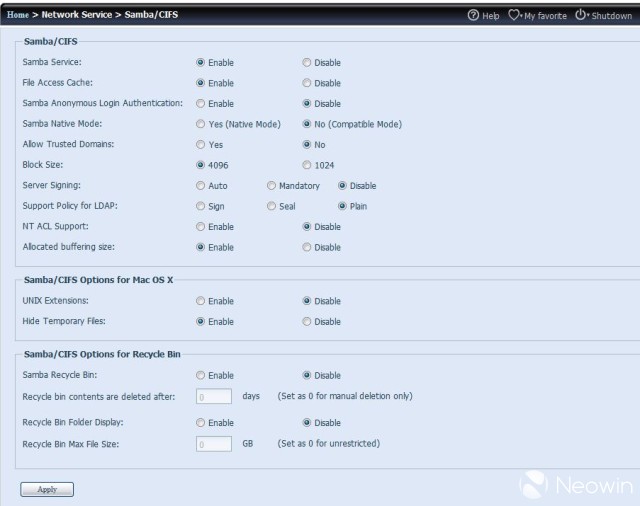The width and height of the screenshot is (640, 506).
Task: Disable Samba Recycle Bin
Action: pyautogui.click(x=307, y=375)
